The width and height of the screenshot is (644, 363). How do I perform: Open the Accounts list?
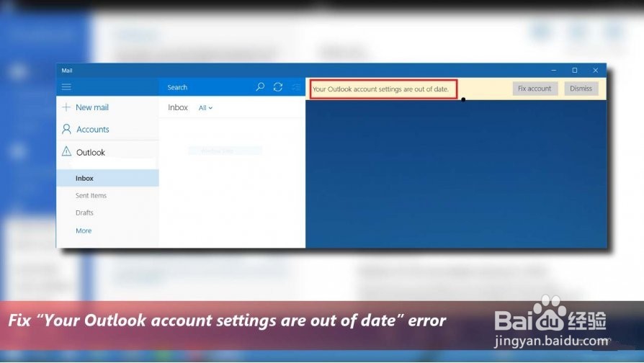point(93,130)
